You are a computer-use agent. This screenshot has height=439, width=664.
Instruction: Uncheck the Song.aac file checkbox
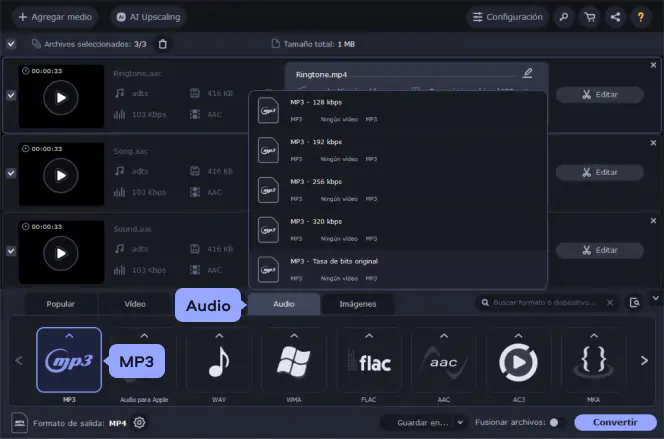tap(11, 173)
